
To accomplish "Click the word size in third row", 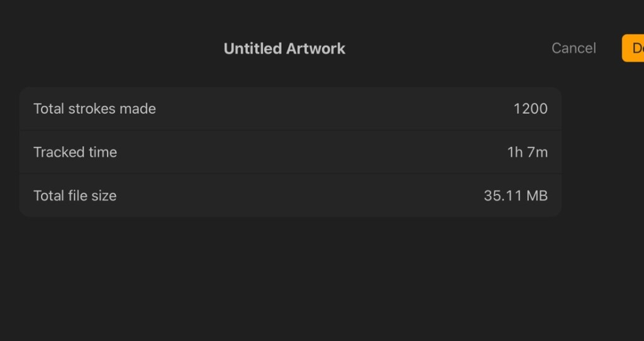I will click(104, 195).
